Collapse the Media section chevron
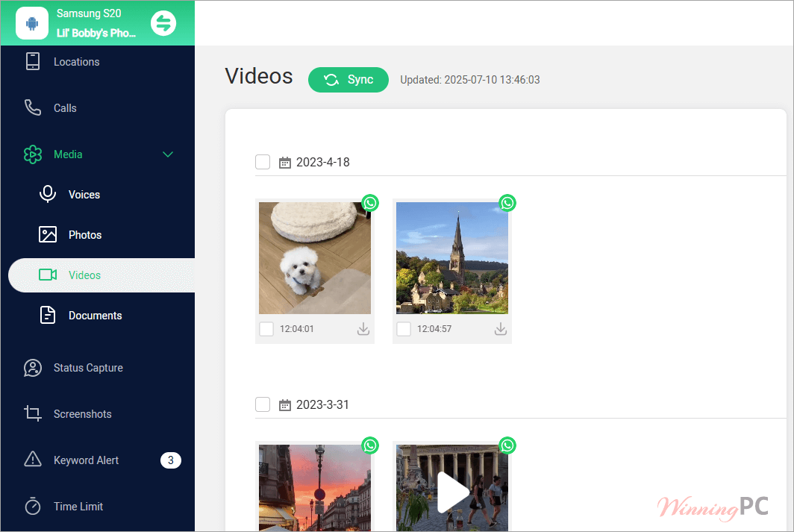 pos(168,154)
